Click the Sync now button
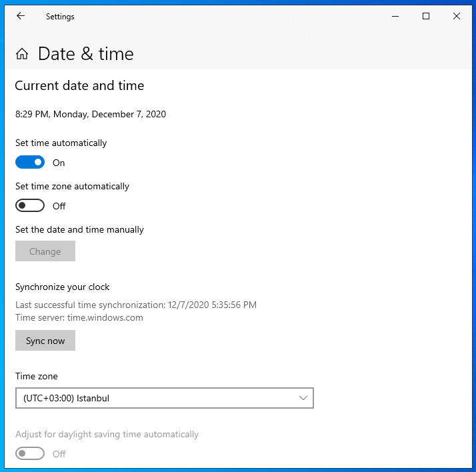This screenshot has width=476, height=472. tap(45, 340)
